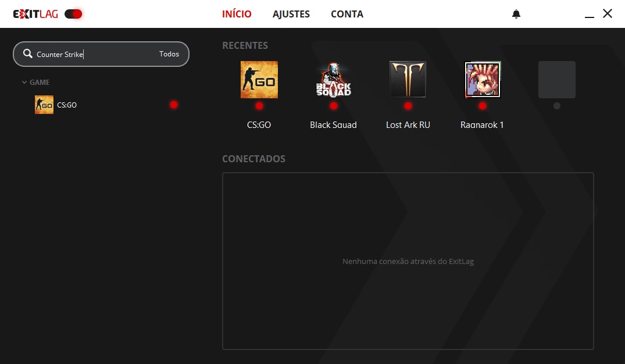Click 'Nenhuma conexão através do ExitLag' message

tap(408, 262)
